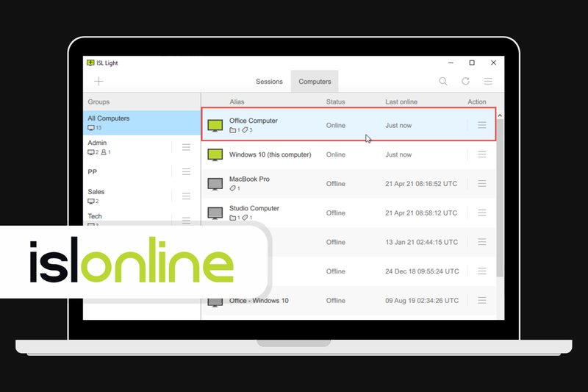This screenshot has width=588, height=392.
Task: Select Windows 10 (this computer) row
Action: coord(348,154)
